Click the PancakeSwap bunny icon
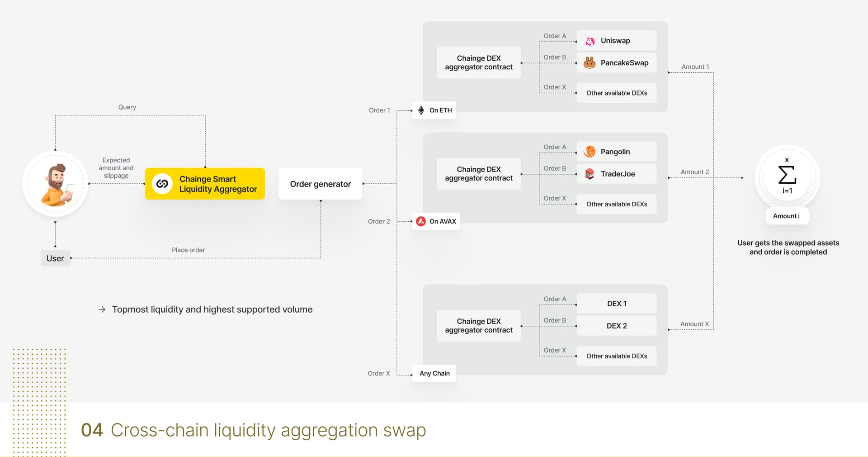Screen dimensions: 868x457 point(590,62)
